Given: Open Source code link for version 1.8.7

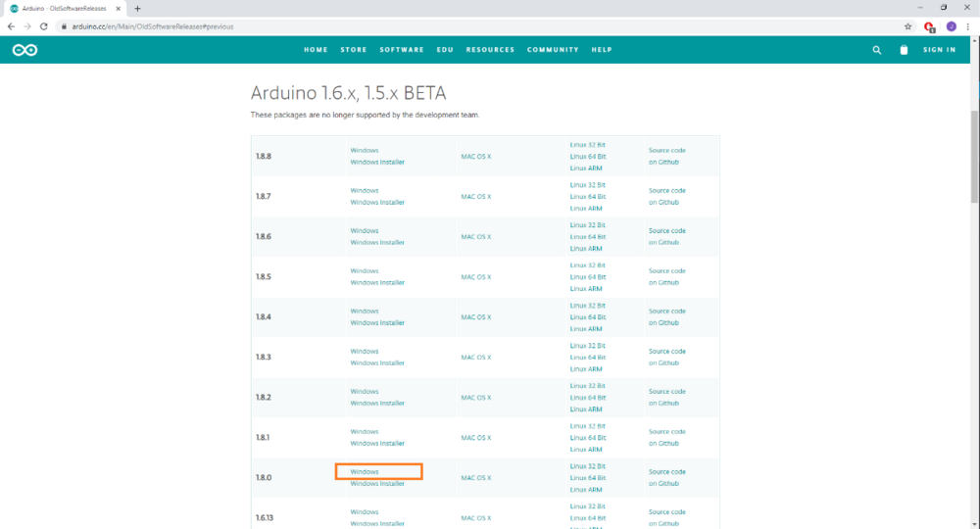Looking at the screenshot, I should click(x=666, y=190).
